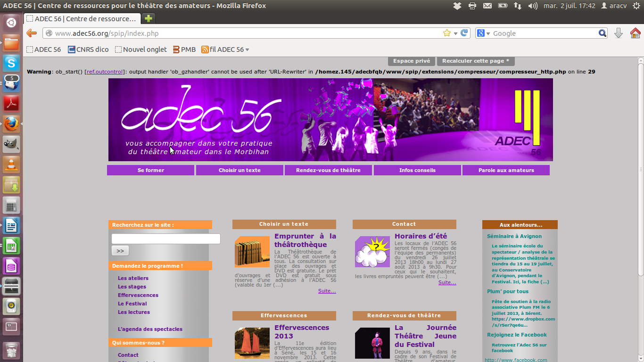Select the Rendez-vous de théâtre menu item
The image size is (644, 362).
(328, 170)
